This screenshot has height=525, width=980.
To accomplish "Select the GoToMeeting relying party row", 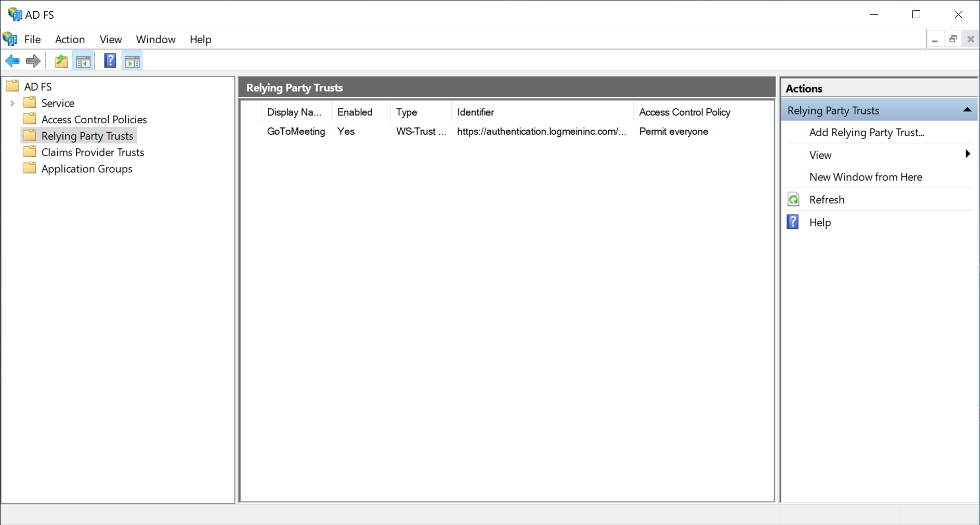I will point(296,132).
